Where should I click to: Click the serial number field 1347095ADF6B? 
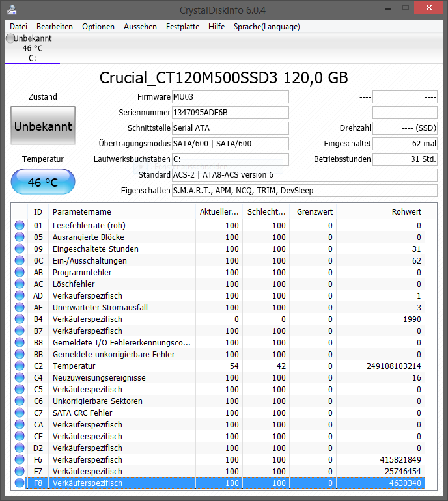coord(231,113)
